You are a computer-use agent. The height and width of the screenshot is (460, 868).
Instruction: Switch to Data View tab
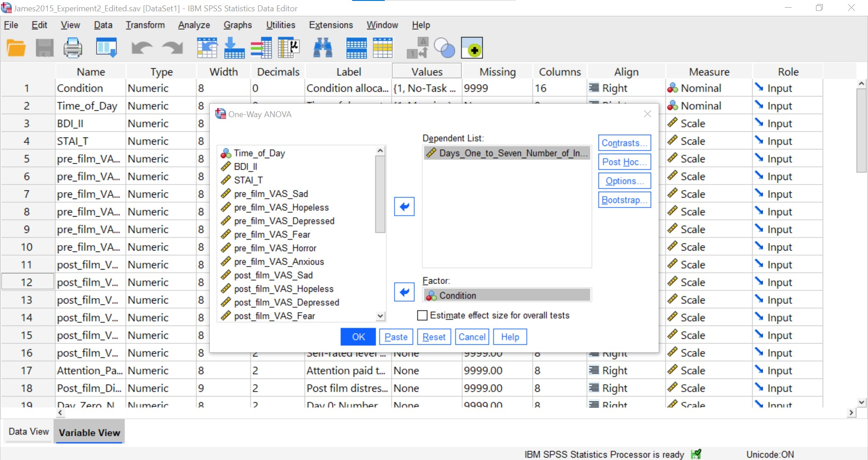click(x=28, y=432)
